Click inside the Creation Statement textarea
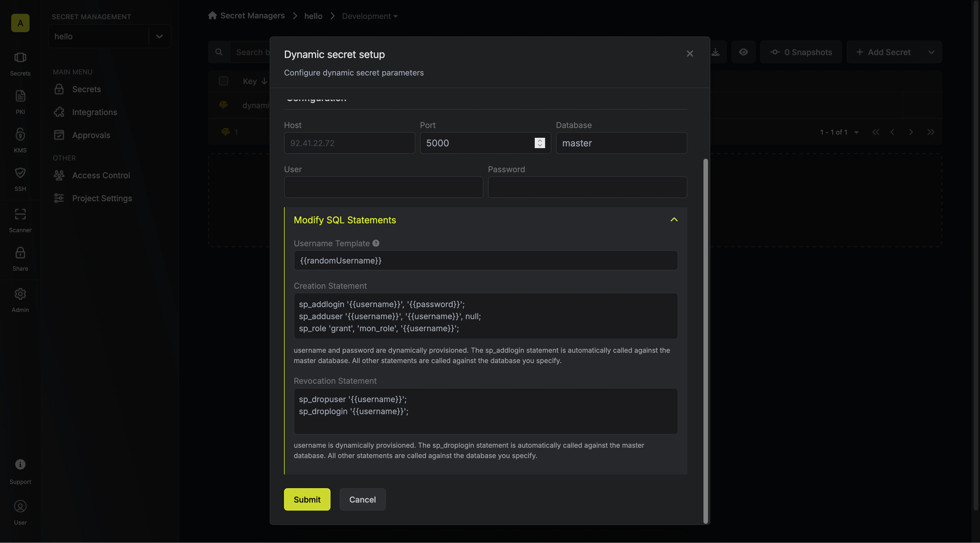 point(485,316)
